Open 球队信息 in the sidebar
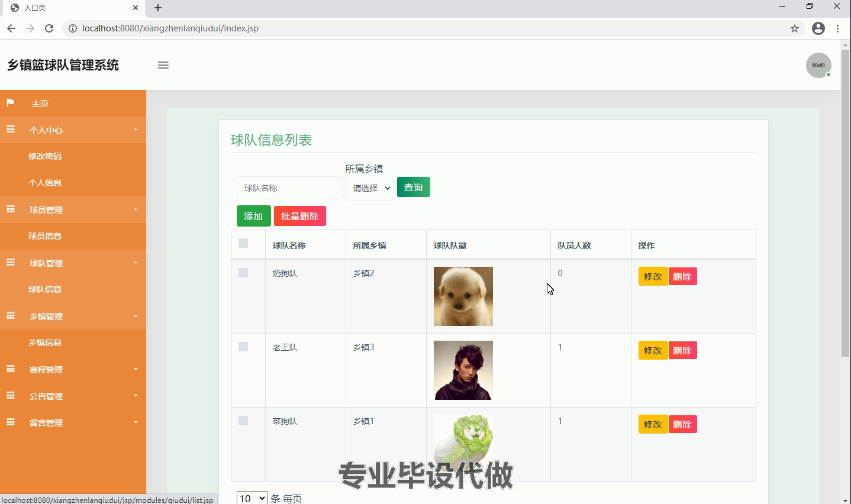The height and width of the screenshot is (504, 851). click(45, 289)
